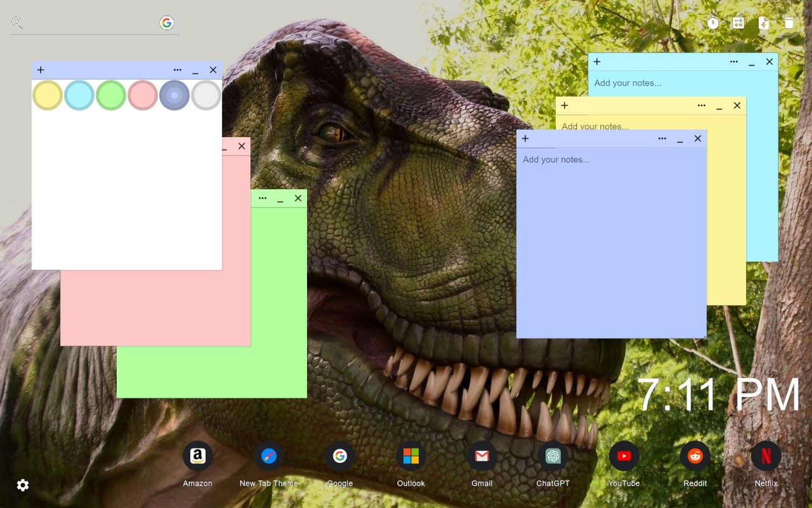Open the Google shortcut
This screenshot has width=812, height=508.
(x=340, y=456)
